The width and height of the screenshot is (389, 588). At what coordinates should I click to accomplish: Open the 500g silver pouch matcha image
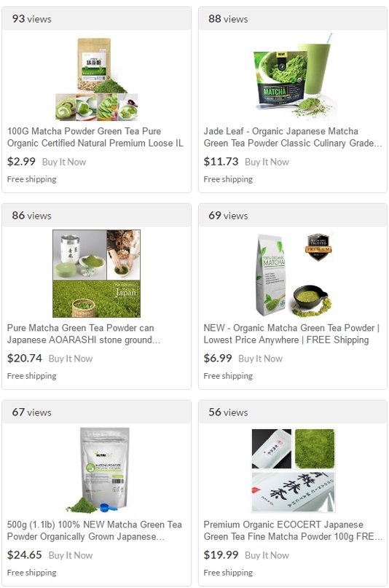(97, 470)
